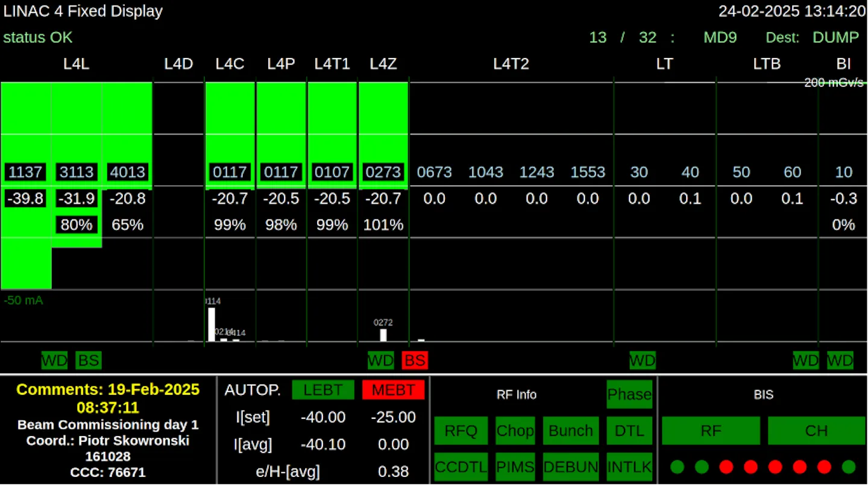
Task: Select the LTB section header
Action: click(x=767, y=64)
